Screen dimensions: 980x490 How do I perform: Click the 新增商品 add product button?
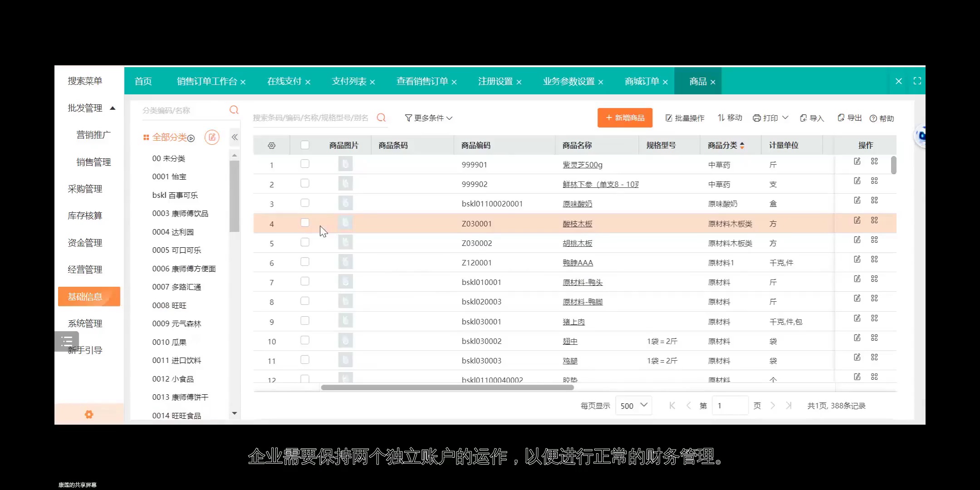[625, 118]
